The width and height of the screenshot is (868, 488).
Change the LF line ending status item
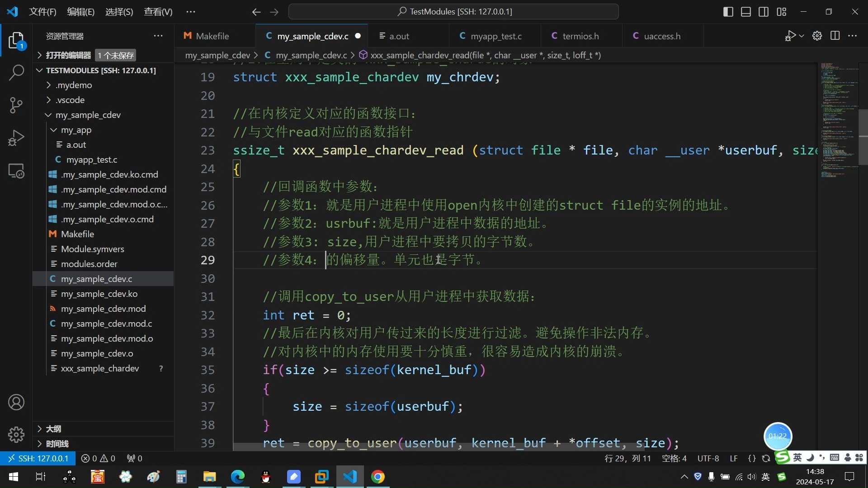pyautogui.click(x=734, y=458)
